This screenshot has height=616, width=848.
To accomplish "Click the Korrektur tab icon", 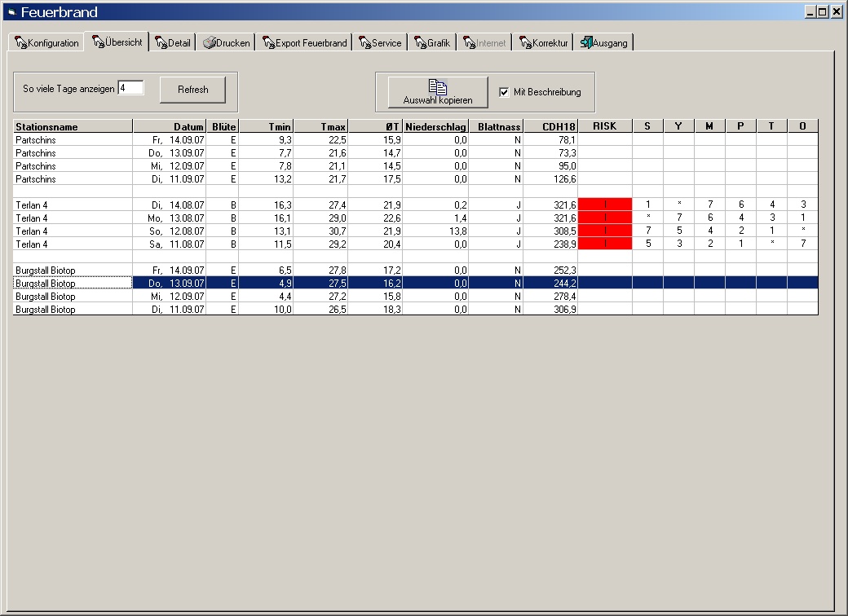I will 524,43.
